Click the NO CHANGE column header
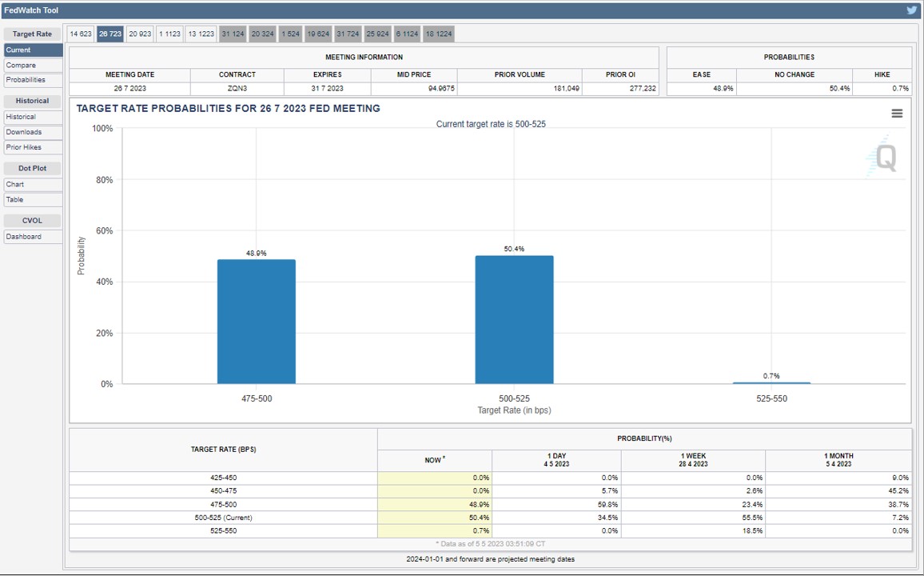This screenshot has width=924, height=576. click(795, 75)
